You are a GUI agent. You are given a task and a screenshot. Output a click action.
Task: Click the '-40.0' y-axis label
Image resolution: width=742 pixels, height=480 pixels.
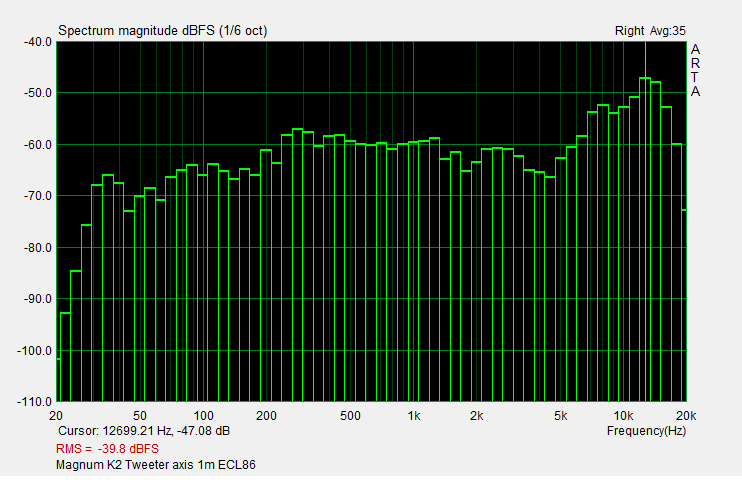click(x=37, y=42)
